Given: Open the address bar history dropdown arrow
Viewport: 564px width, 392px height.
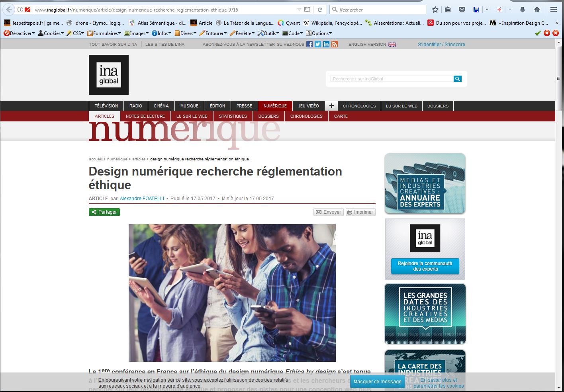Looking at the screenshot, I should tap(299, 10).
